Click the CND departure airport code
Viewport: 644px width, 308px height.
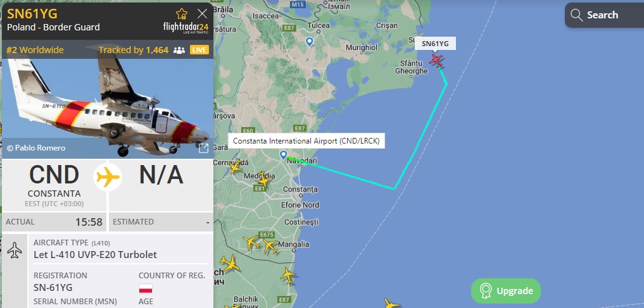pos(54,175)
